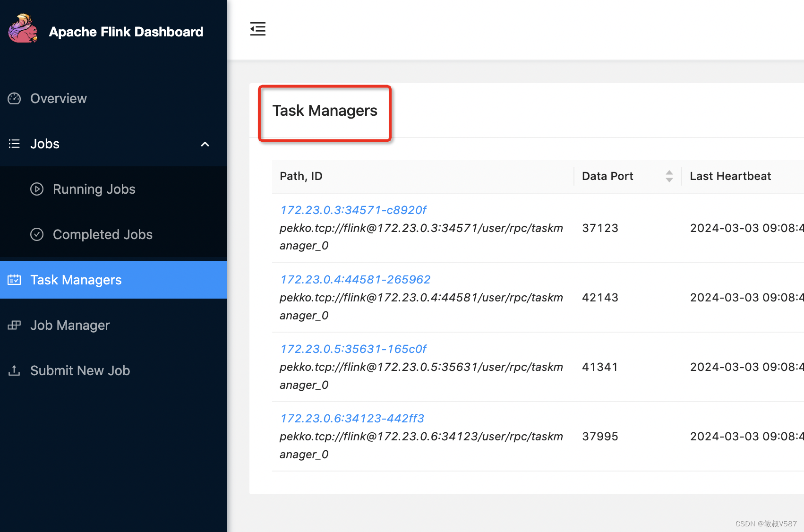Click the Submit New Job upload icon
This screenshot has width=804, height=532.
14,370
